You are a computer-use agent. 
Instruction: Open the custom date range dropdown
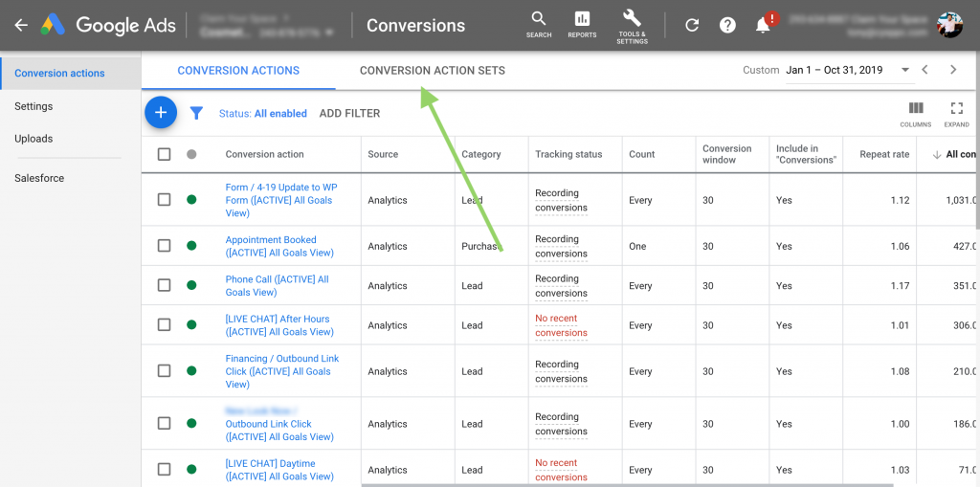pyautogui.click(x=847, y=70)
